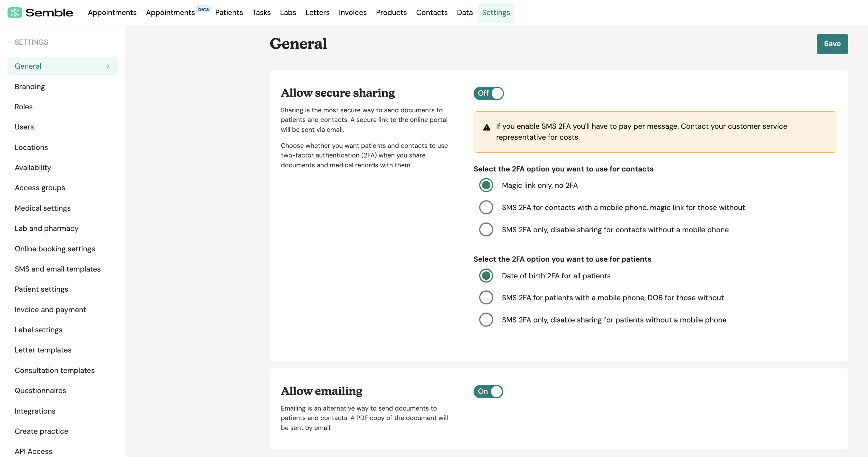
Task: Open Settings in top navigation
Action: click(x=496, y=13)
